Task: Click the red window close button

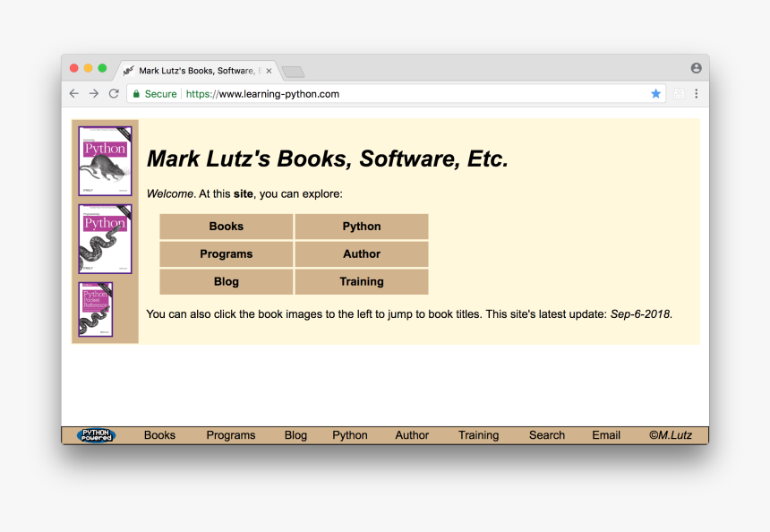Action: 74,68
